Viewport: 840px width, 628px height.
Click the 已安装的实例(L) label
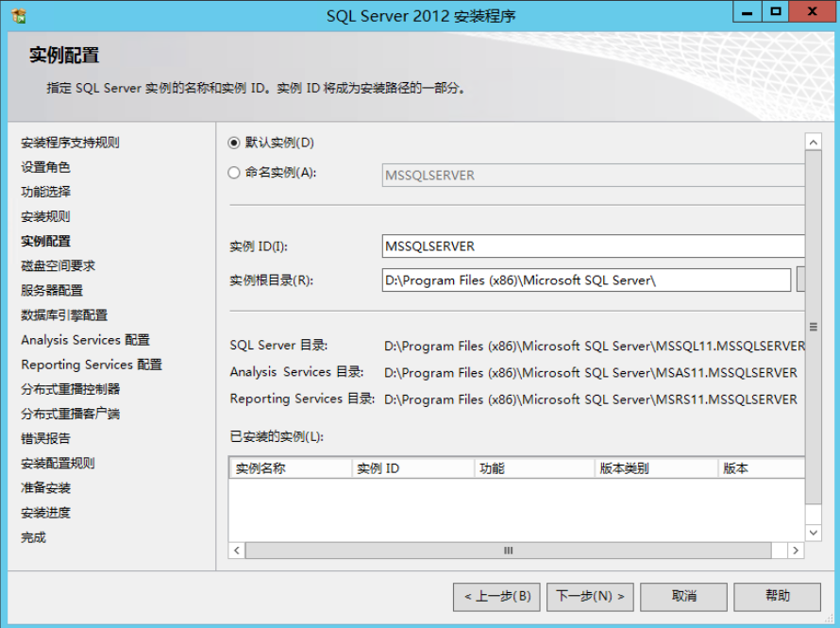coord(277,436)
